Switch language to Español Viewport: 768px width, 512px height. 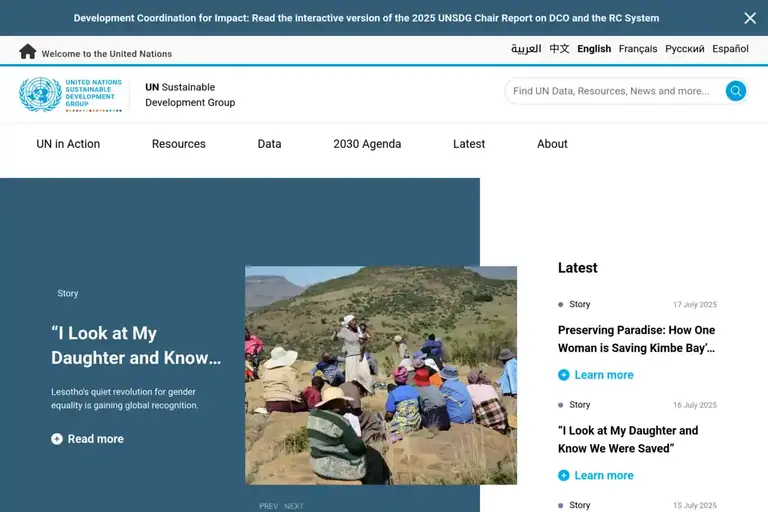tap(730, 49)
